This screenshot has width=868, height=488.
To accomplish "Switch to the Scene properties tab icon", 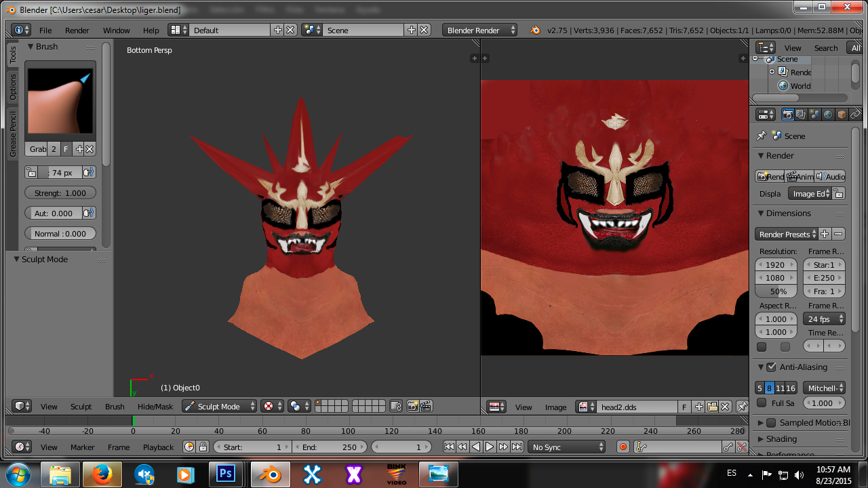I will tap(814, 115).
